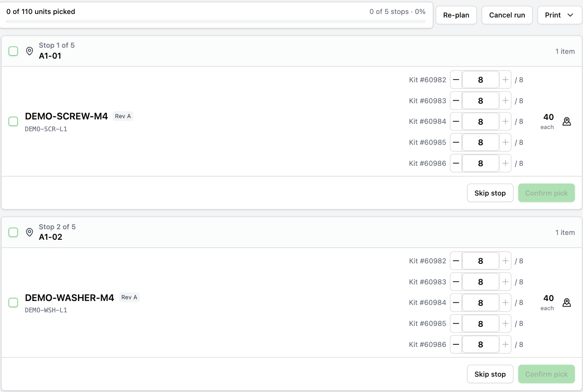583x392 pixels.
Task: Focus Kit #60985 quantity field for DEMO-WASHER-M4
Action: [481, 323]
